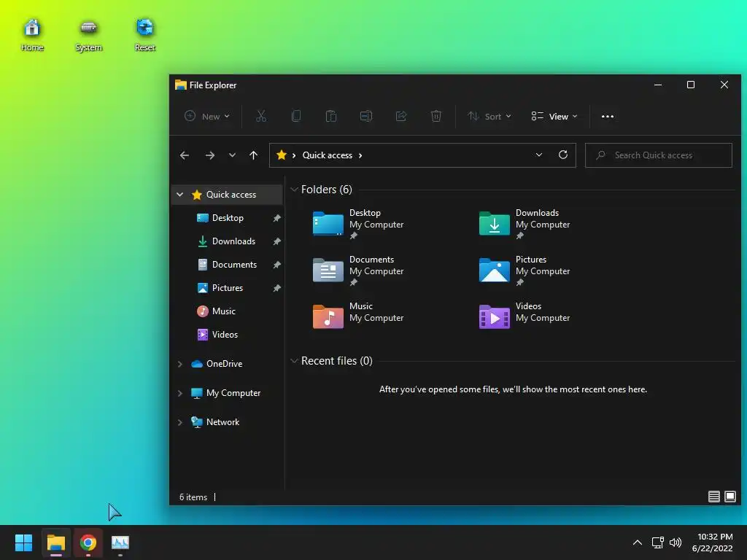The image size is (747, 560).
Task: Click the volume speaker tray icon
Action: (x=676, y=542)
